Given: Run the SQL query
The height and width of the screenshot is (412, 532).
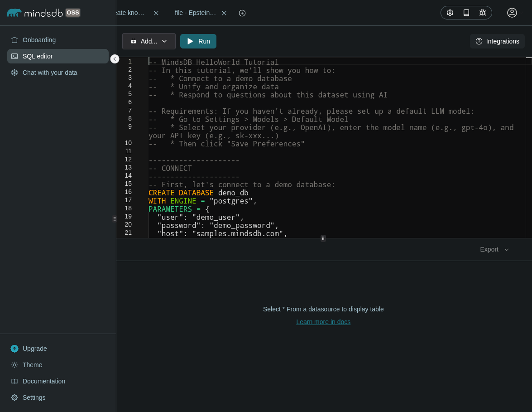Looking at the screenshot, I should click(198, 41).
